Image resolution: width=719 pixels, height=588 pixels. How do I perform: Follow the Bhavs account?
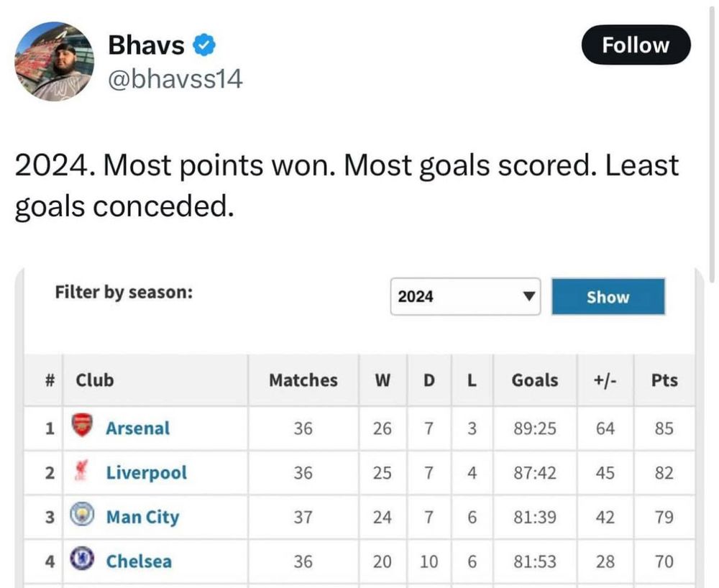tap(635, 45)
